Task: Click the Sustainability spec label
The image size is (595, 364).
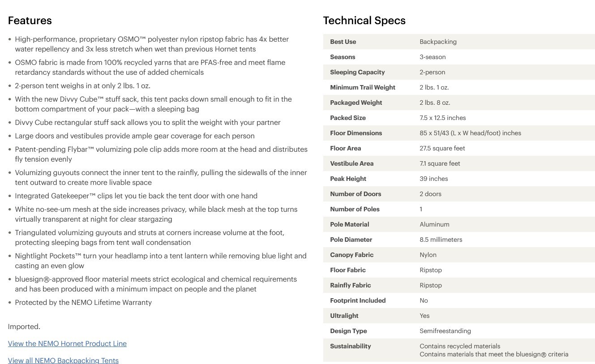Action: (x=351, y=346)
